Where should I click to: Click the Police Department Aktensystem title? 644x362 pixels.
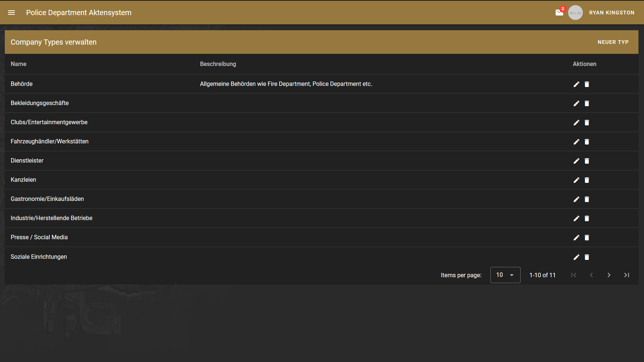(x=79, y=13)
